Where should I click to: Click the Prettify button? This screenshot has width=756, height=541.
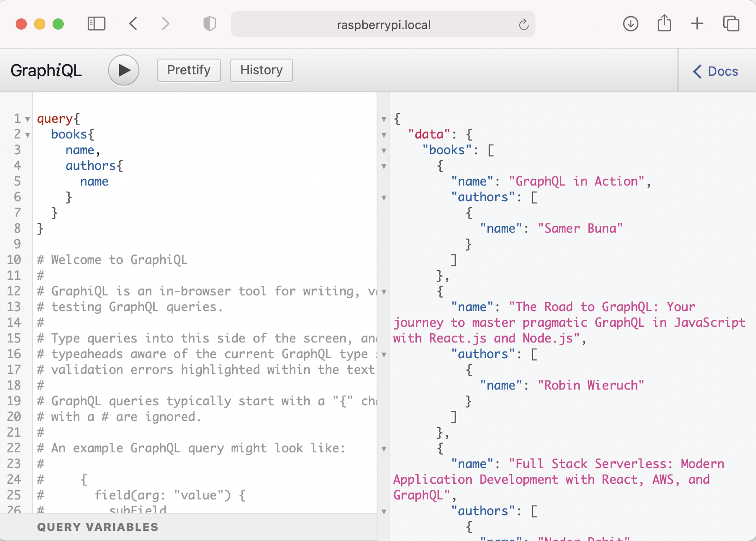point(189,70)
